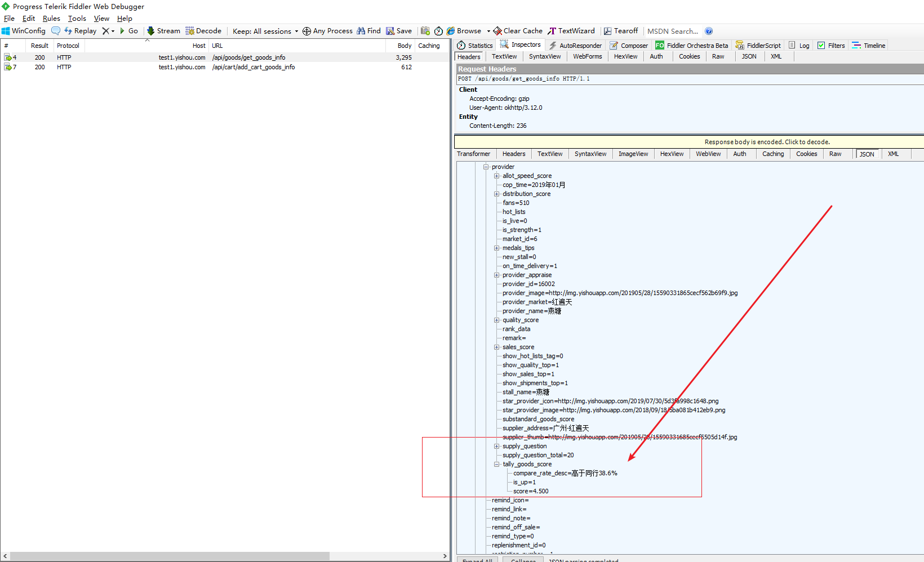Select request TextView inspector tab
Viewport: 924px width, 562px height.
504,56
